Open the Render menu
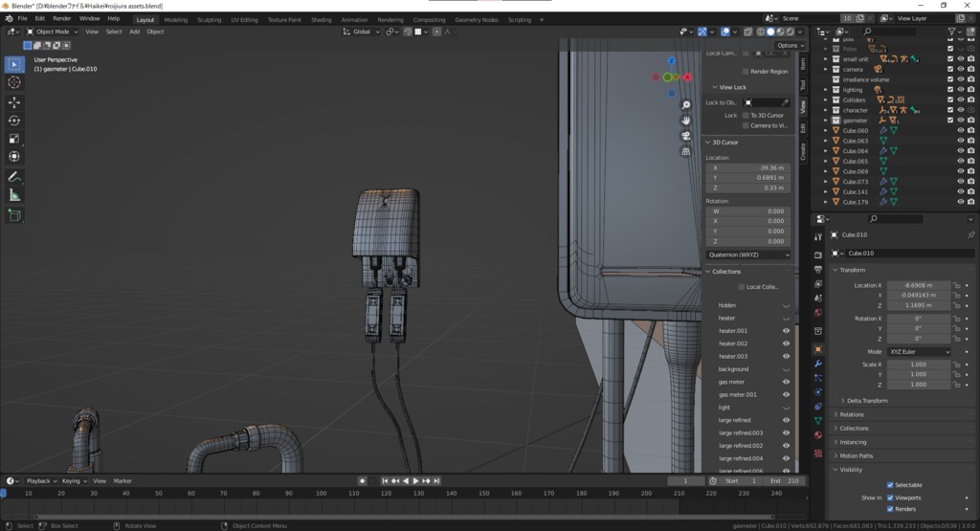The image size is (980, 531). click(62, 19)
